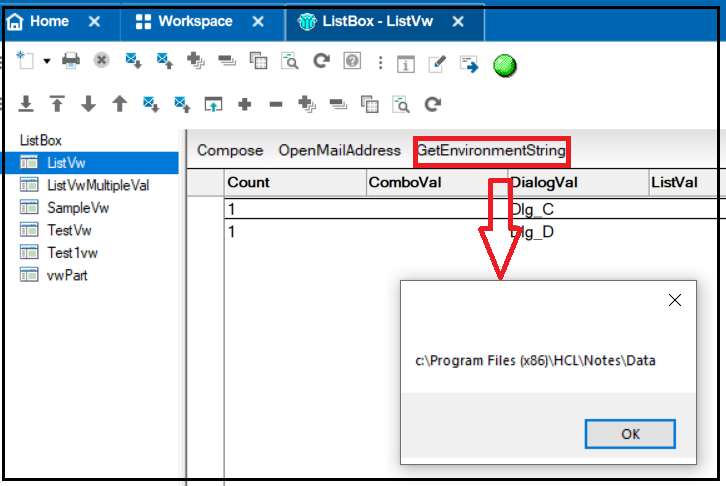Open the dropdown arrow beside New document icon
This screenshot has height=486, width=726.
click(x=46, y=62)
